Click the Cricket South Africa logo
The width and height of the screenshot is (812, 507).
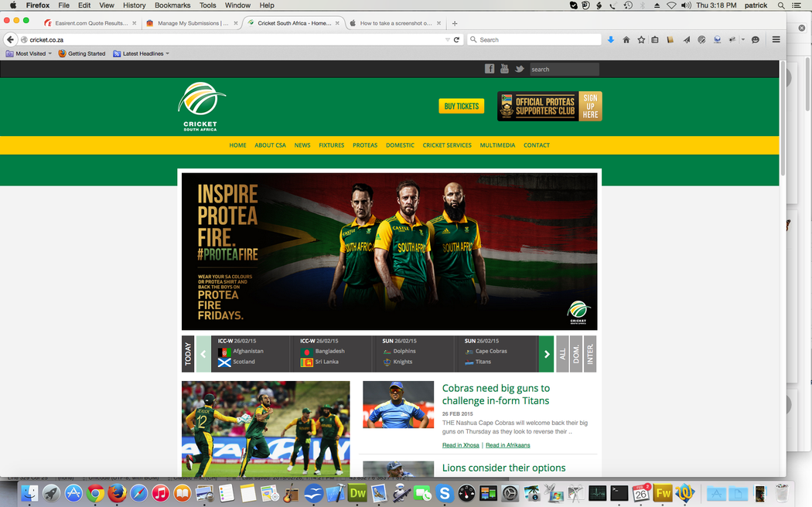click(x=201, y=106)
